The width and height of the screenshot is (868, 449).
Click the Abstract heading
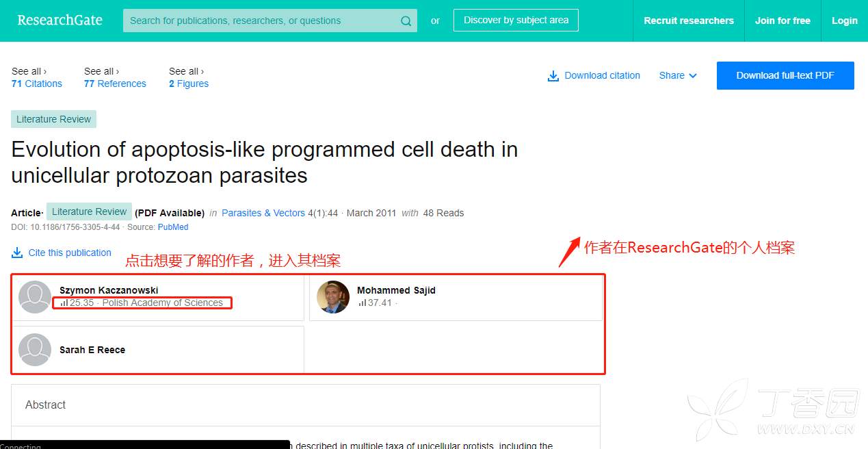tap(45, 405)
